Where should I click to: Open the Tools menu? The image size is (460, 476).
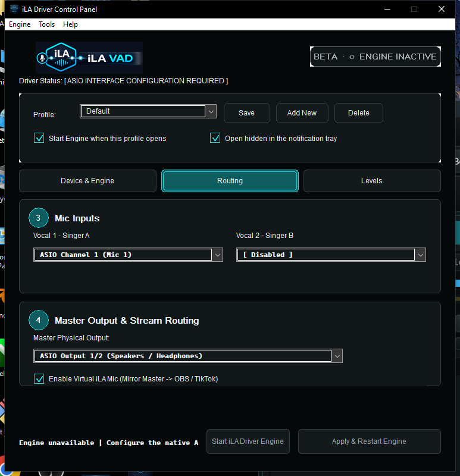[47, 24]
